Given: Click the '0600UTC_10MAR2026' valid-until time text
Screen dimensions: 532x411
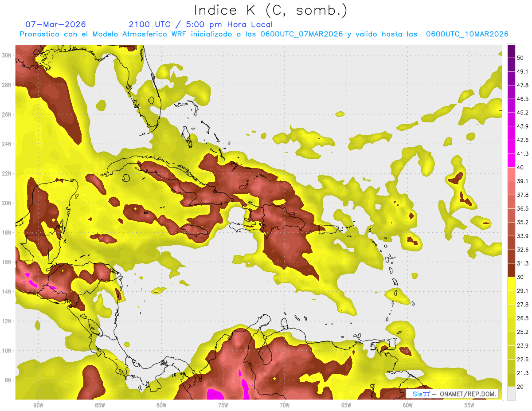Looking at the screenshot, I should point(467,34).
